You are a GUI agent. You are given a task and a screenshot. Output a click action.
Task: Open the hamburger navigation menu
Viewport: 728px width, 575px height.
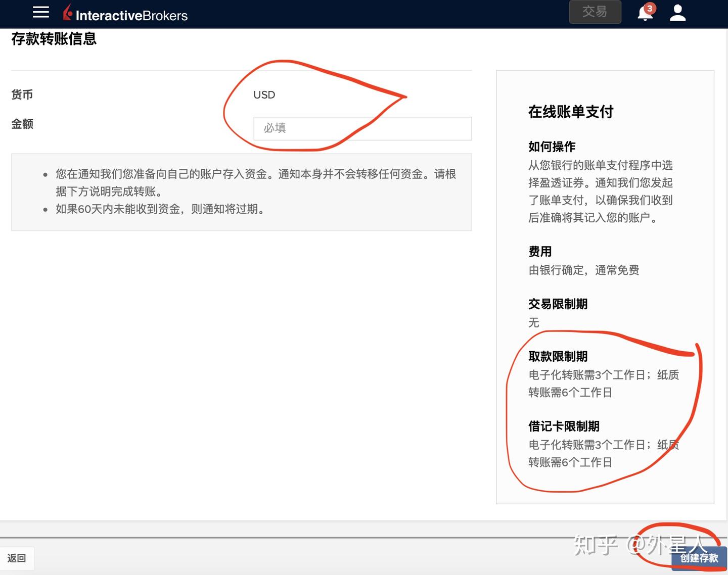(40, 12)
